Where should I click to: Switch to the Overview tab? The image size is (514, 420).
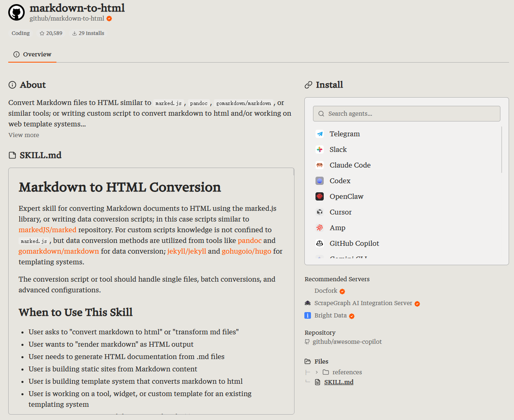point(32,54)
